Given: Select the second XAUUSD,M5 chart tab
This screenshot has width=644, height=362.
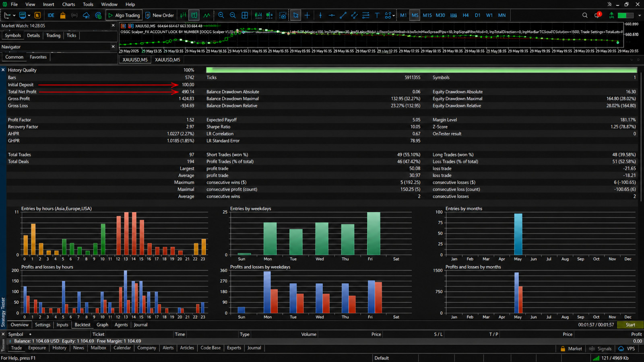Looking at the screenshot, I should pyautogui.click(x=167, y=60).
